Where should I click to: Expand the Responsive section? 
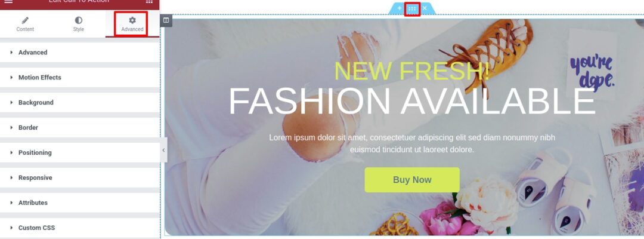point(80,177)
